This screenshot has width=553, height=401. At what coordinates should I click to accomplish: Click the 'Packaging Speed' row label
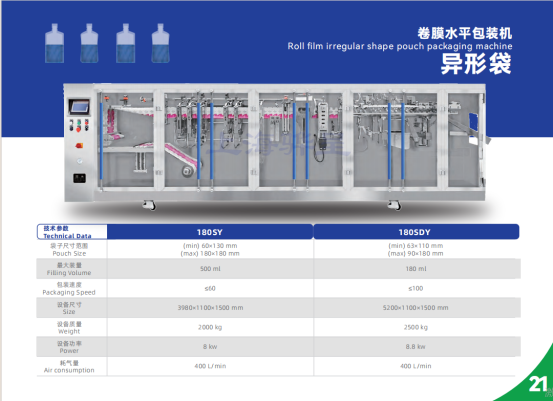pos(69,292)
